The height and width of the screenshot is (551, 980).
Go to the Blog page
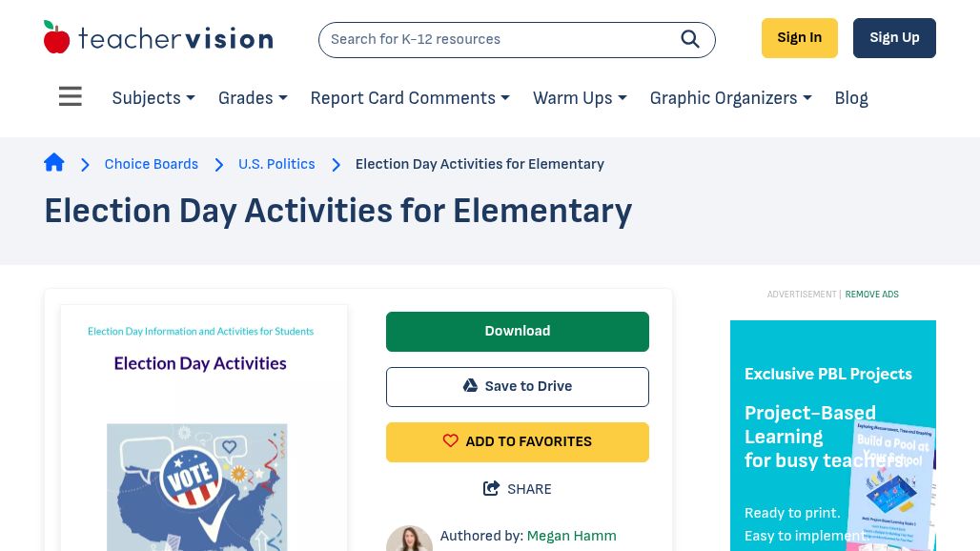tap(851, 98)
